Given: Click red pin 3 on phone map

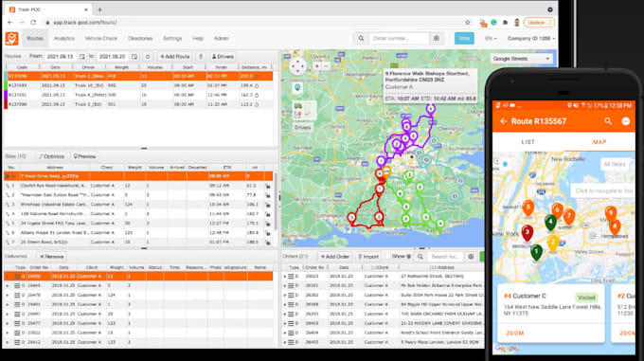Looking at the screenshot, I should (x=528, y=233).
